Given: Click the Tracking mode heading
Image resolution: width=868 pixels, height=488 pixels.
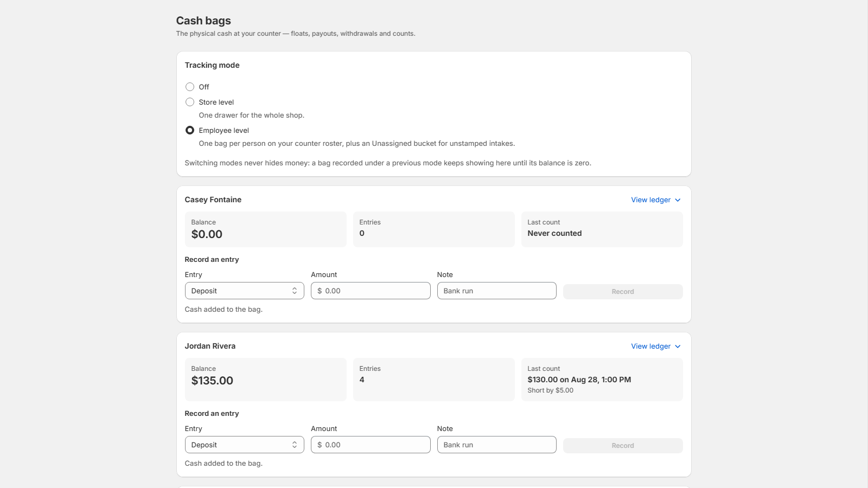Looking at the screenshot, I should [212, 65].
